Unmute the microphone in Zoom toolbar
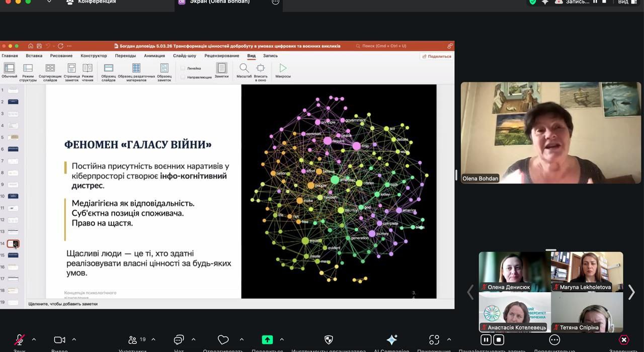The width and height of the screenshot is (644, 352). pos(19,340)
